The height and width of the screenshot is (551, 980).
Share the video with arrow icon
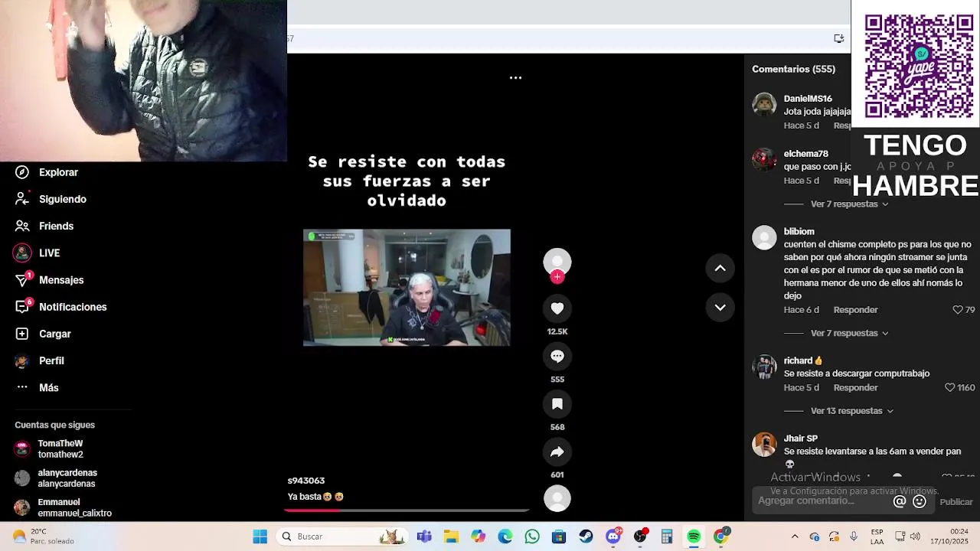[x=557, y=452]
